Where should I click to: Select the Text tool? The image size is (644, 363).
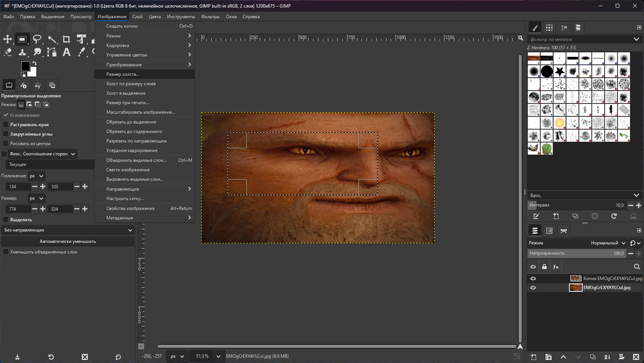67,52
